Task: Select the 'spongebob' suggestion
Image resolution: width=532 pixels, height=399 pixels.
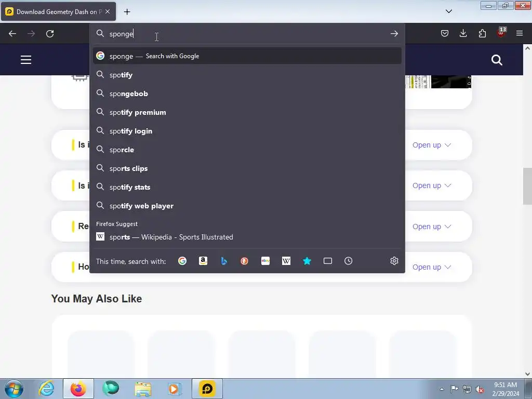Action: pyautogui.click(x=247, y=94)
